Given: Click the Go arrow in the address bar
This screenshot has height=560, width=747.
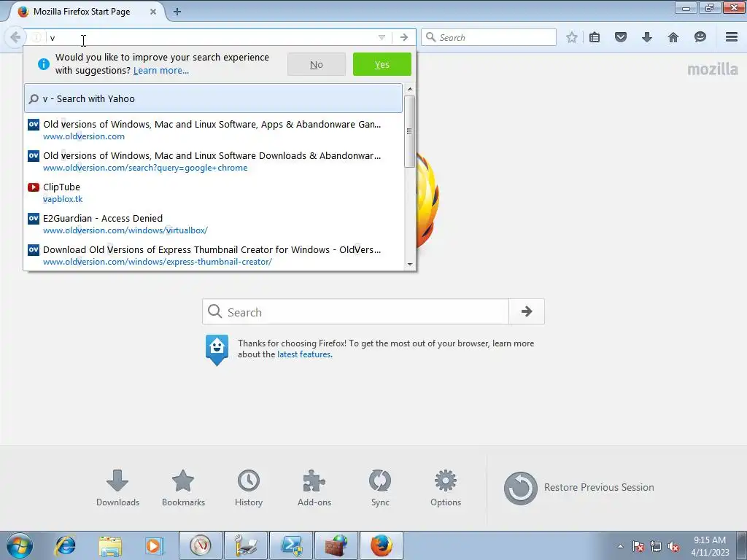Looking at the screenshot, I should click(404, 38).
